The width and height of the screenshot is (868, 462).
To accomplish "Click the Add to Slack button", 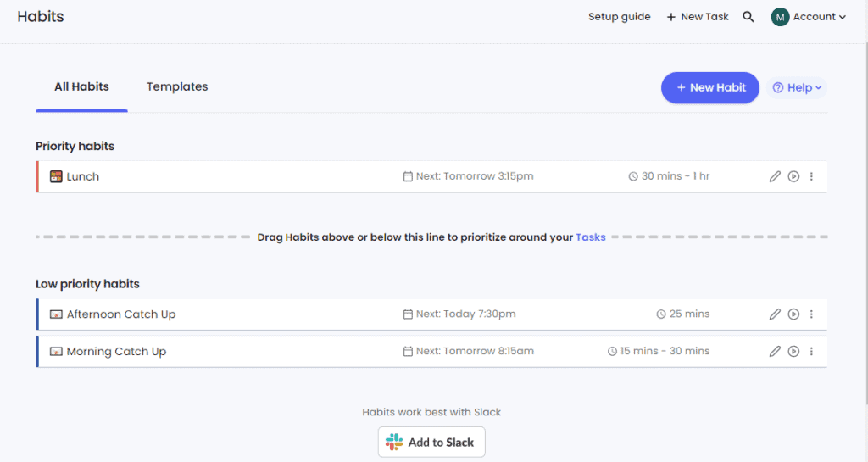I will pyautogui.click(x=431, y=442).
